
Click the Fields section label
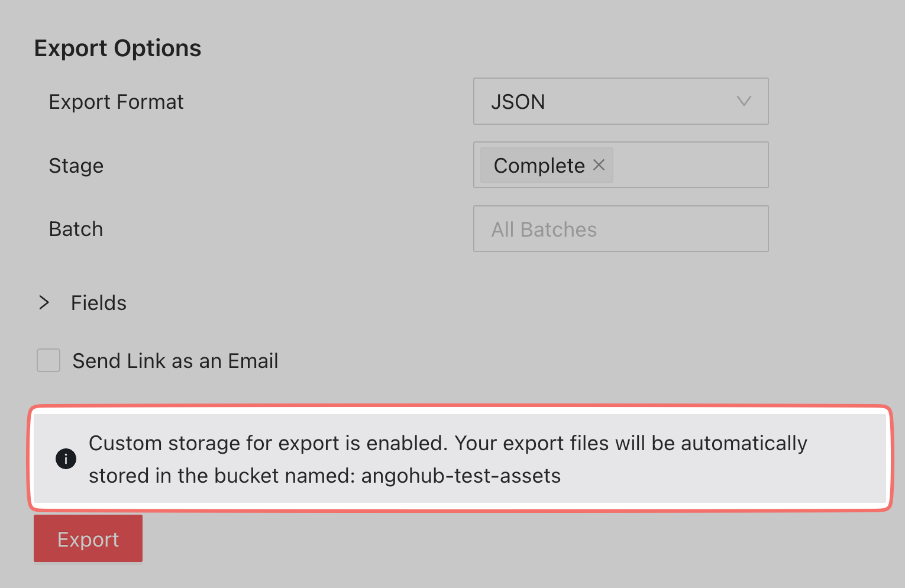coord(99,303)
